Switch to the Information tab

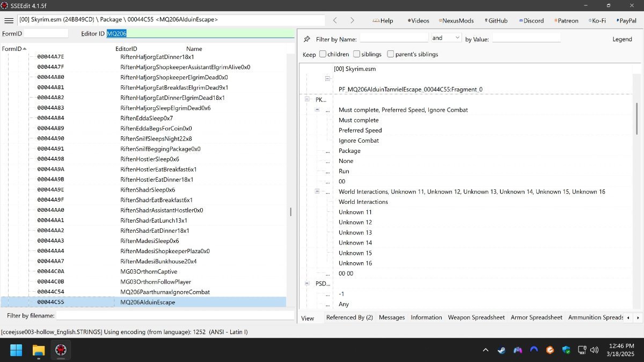pos(427,317)
